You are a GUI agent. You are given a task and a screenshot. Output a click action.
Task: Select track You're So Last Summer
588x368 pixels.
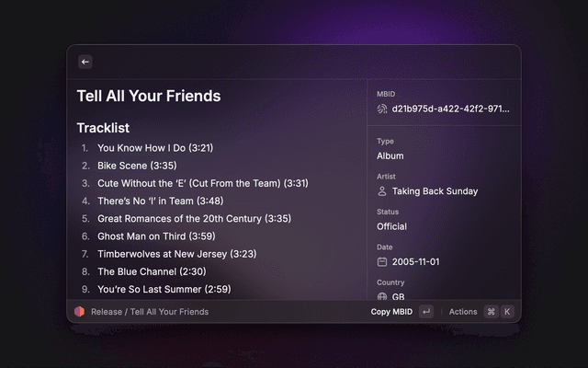pos(164,289)
